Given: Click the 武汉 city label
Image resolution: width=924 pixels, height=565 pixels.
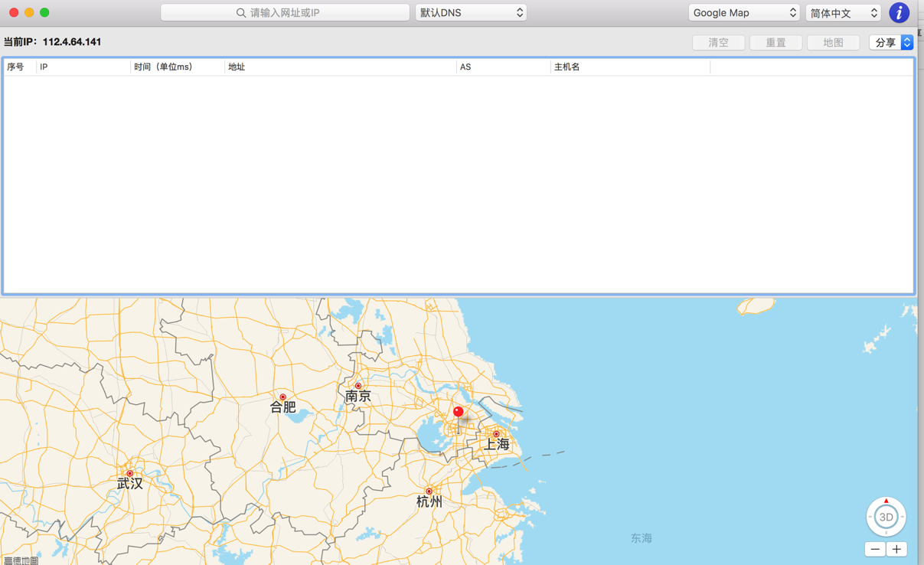Looking at the screenshot, I should [x=130, y=484].
